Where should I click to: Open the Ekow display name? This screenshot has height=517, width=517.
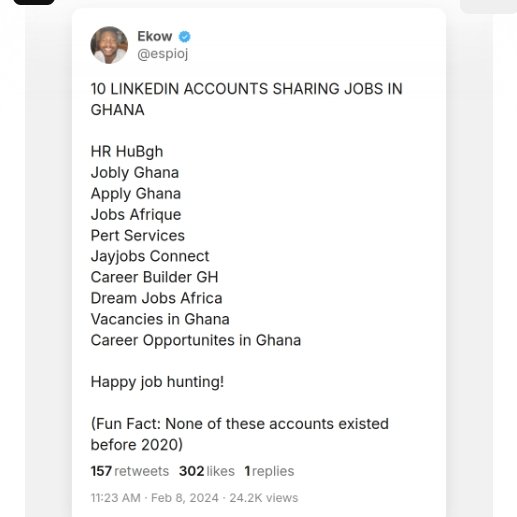[155, 36]
